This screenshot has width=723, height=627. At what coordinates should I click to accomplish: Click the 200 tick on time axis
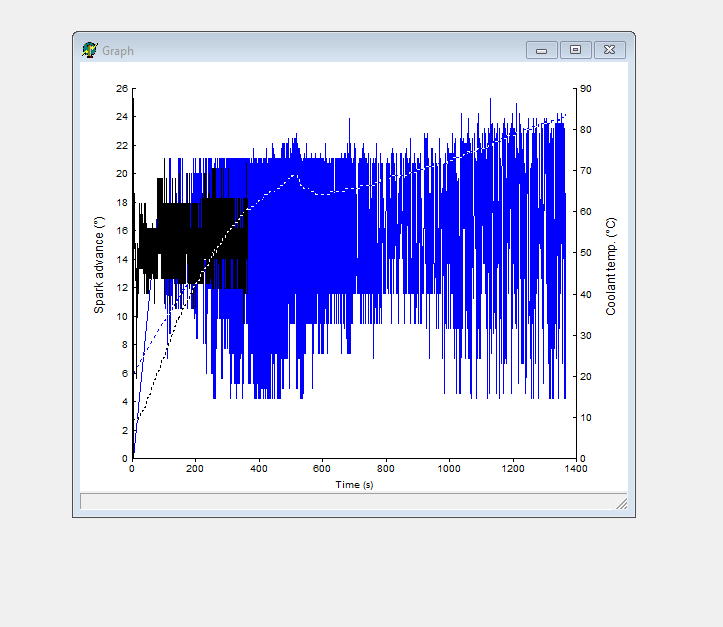[195, 469]
